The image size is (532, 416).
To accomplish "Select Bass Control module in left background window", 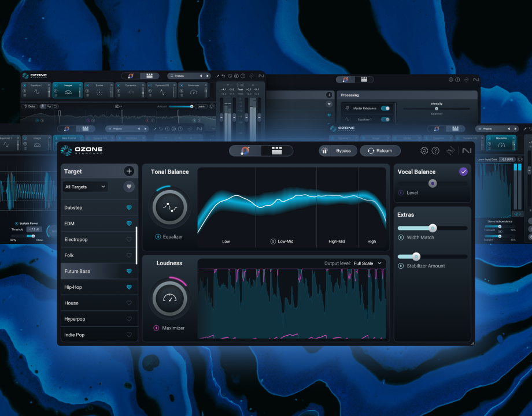I will (x=68, y=138).
